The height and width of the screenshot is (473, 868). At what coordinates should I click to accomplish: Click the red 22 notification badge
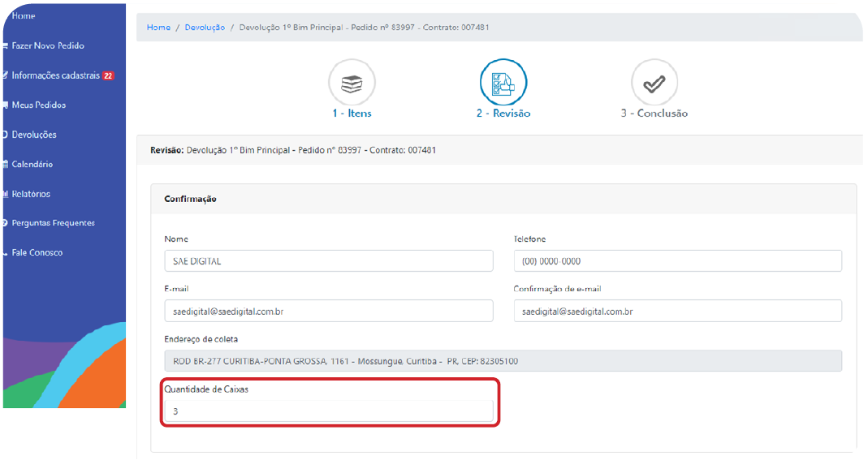(108, 75)
